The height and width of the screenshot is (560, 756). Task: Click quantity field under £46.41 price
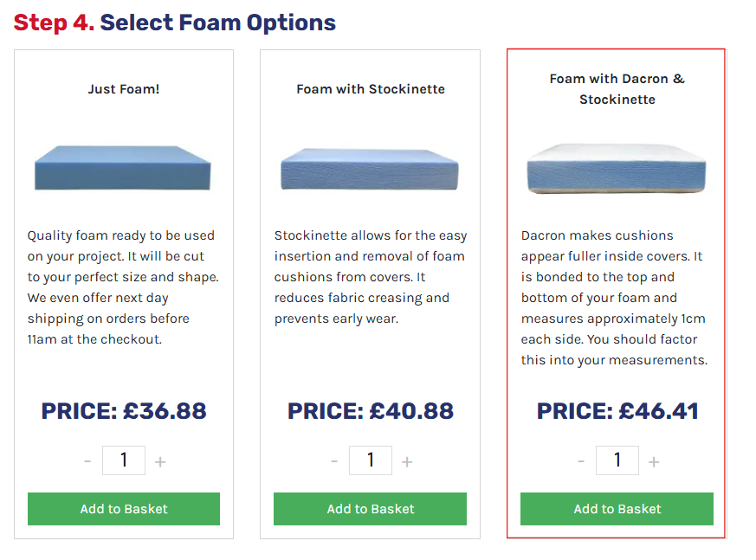click(617, 460)
